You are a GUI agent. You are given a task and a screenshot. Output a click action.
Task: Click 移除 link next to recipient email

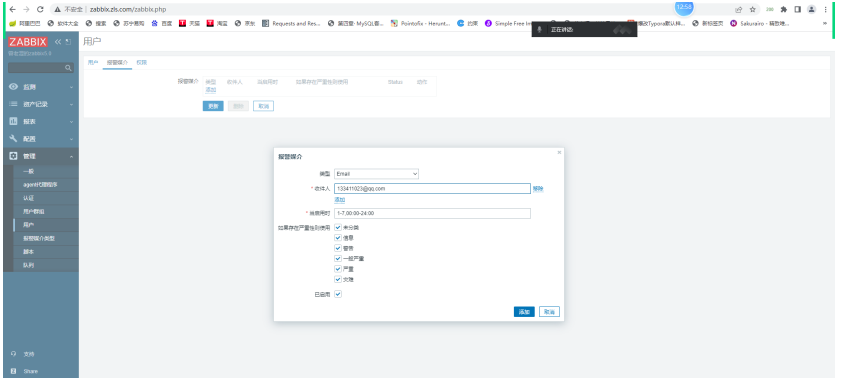pos(538,189)
